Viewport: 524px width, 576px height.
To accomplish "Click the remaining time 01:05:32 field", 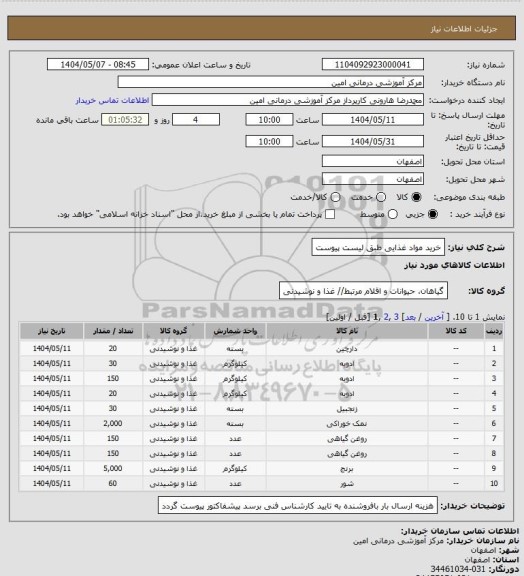I will tap(125, 120).
